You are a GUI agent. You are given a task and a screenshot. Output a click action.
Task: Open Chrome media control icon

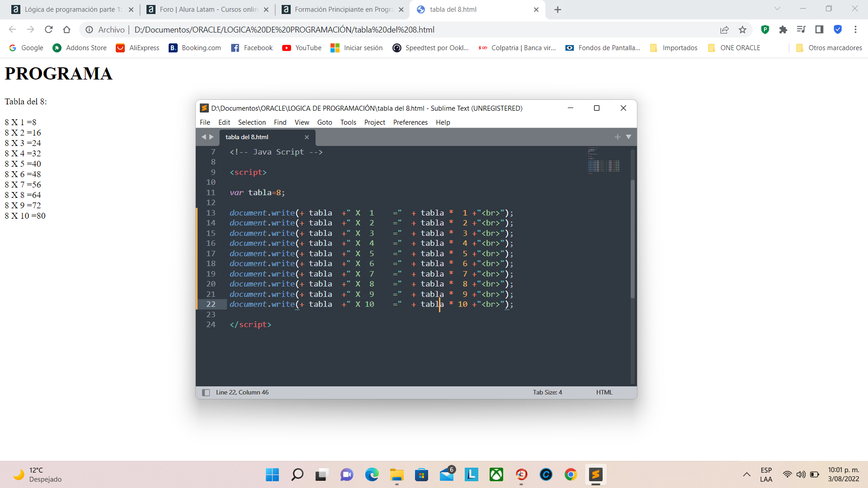pos(801,29)
